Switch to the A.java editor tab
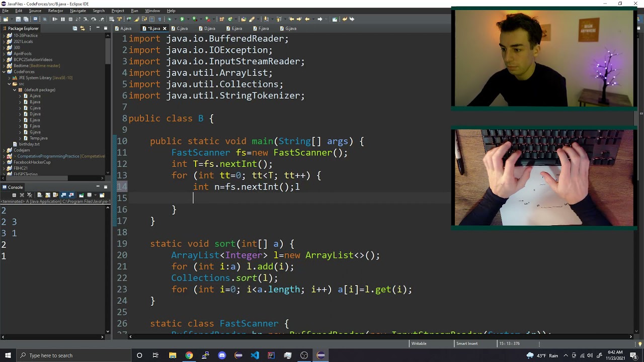 (x=123, y=29)
